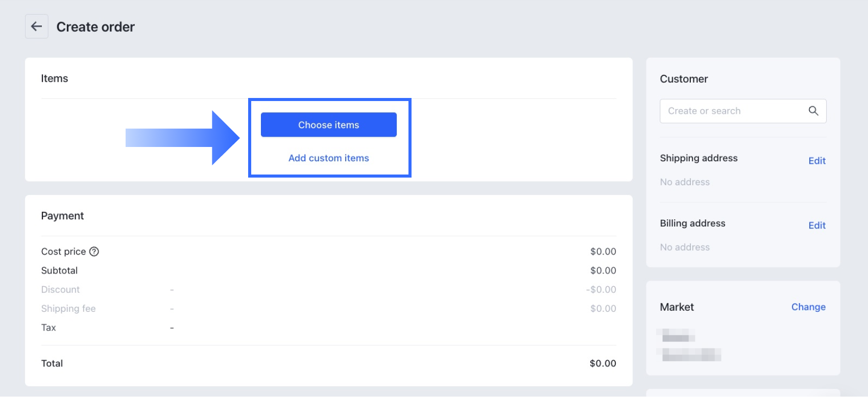
Task: Edit the shipping address
Action: tap(816, 161)
